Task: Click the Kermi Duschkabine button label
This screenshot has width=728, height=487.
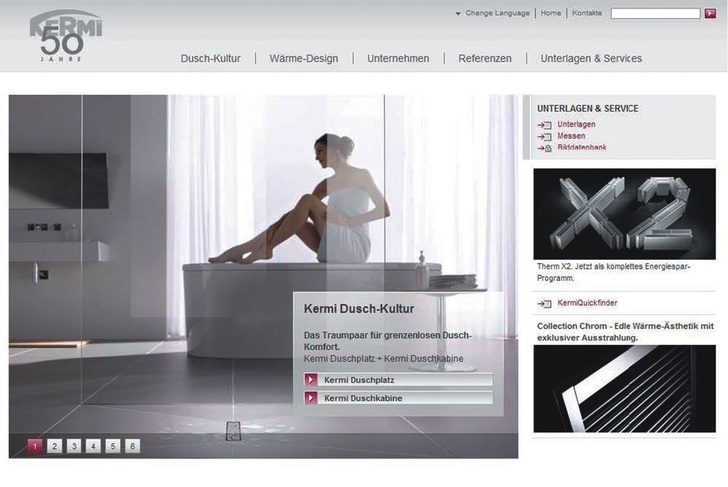Action: click(363, 398)
